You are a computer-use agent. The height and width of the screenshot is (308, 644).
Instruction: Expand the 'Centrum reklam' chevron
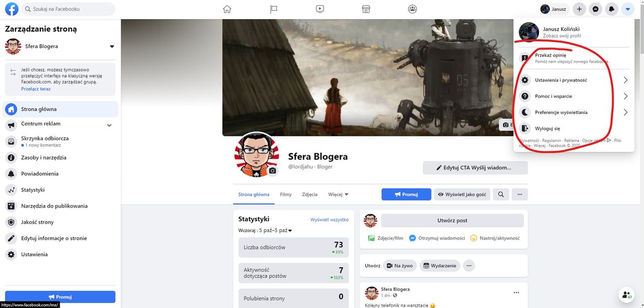[x=109, y=125]
